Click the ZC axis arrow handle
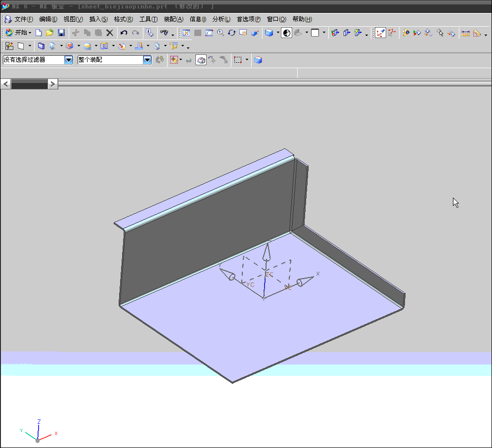This screenshot has width=492, height=448. coord(267,252)
